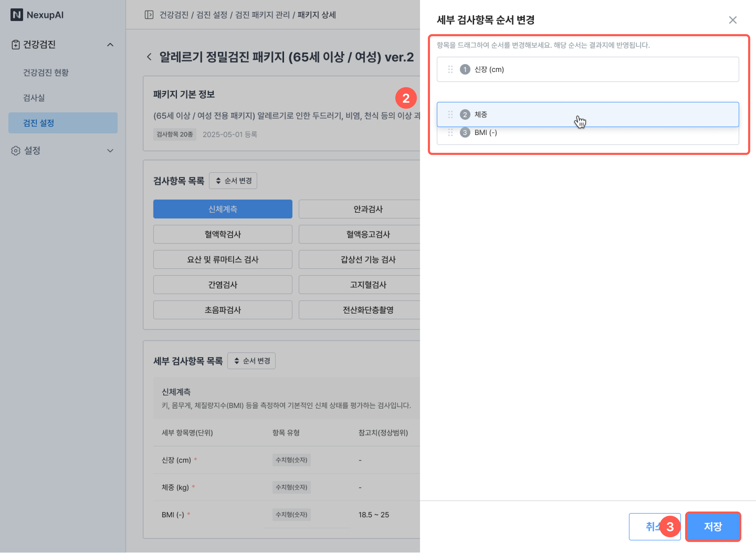Close the 세부 검사항목 순서 변경 panel
The width and height of the screenshot is (756, 553).
pyautogui.click(x=733, y=20)
